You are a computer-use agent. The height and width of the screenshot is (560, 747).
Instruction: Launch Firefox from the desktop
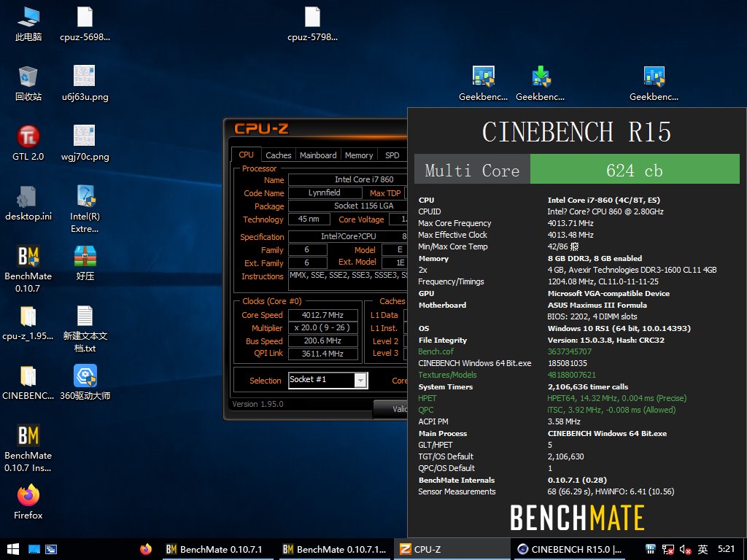[28, 502]
